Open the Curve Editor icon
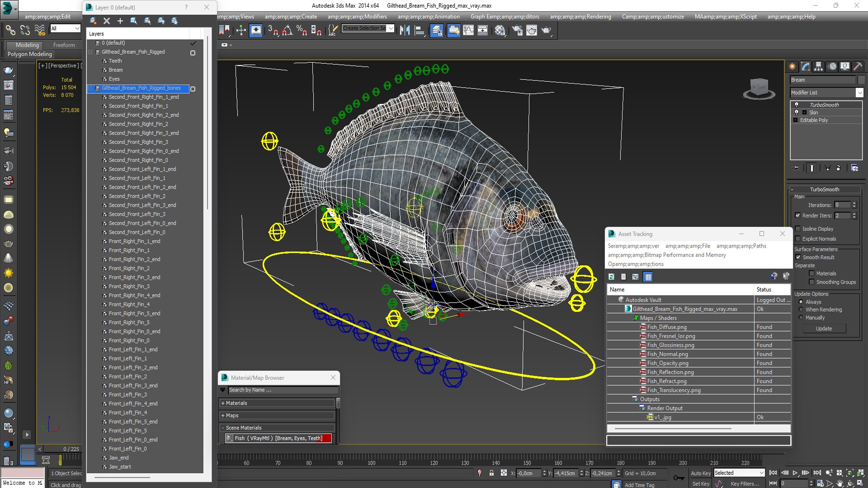868x488 pixels. (x=468, y=30)
